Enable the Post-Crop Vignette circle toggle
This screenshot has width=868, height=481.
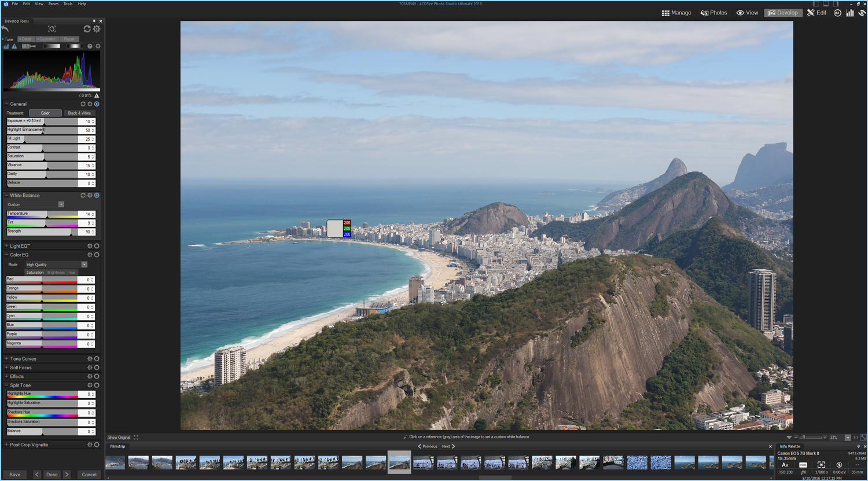[x=97, y=445]
